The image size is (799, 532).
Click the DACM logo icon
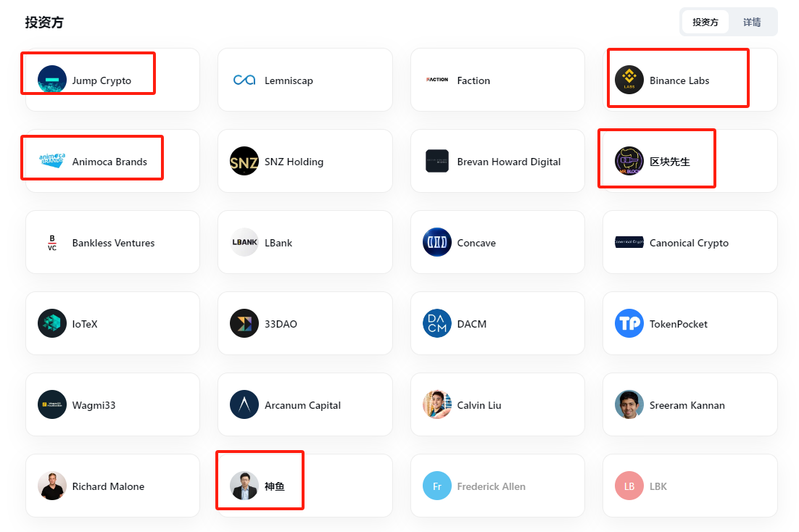pyautogui.click(x=436, y=323)
